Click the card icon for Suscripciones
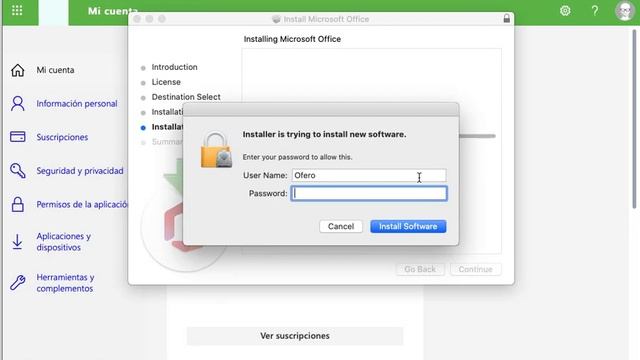 coord(18,137)
